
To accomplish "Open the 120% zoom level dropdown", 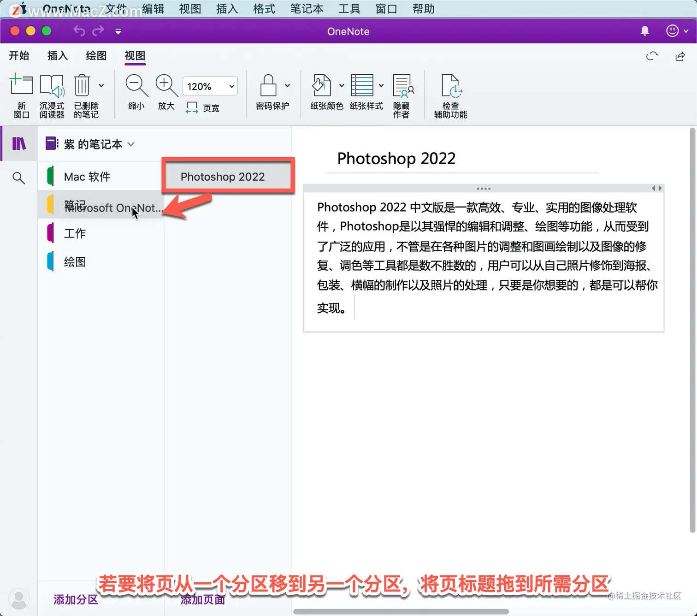I will click(x=210, y=86).
